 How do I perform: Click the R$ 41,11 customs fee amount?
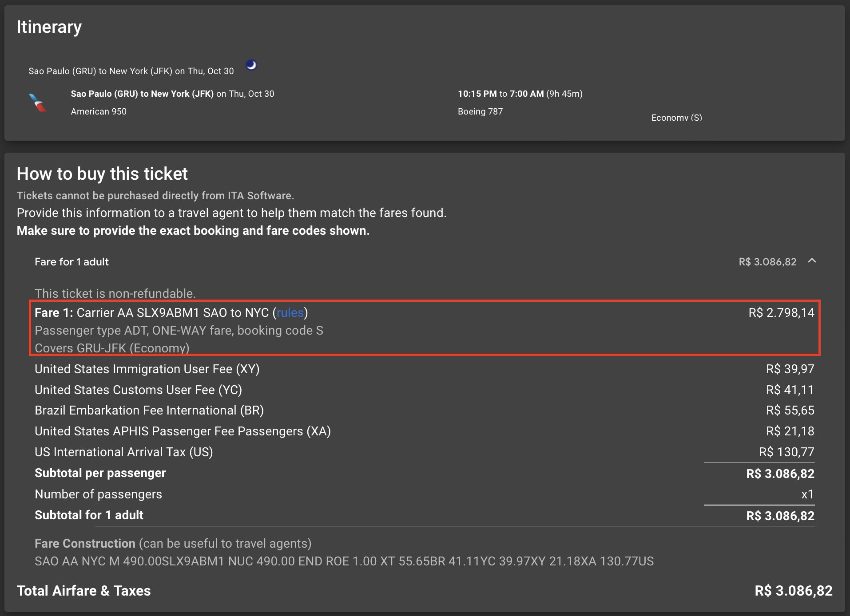[790, 390]
